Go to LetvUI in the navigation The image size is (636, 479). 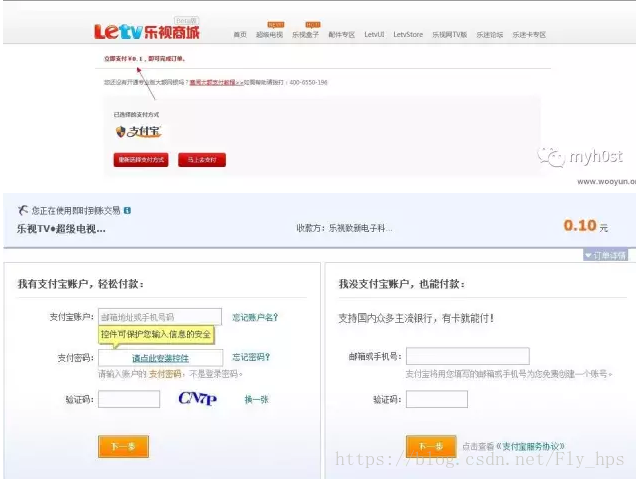(x=374, y=34)
